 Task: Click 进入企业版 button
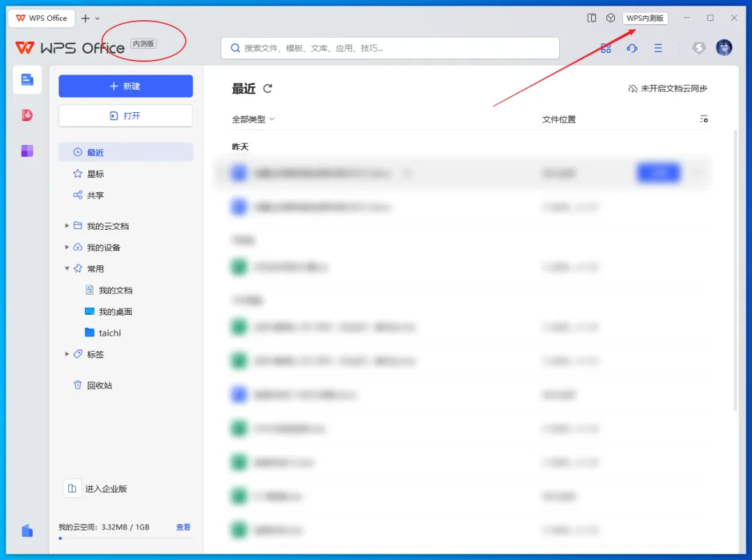tap(106, 488)
